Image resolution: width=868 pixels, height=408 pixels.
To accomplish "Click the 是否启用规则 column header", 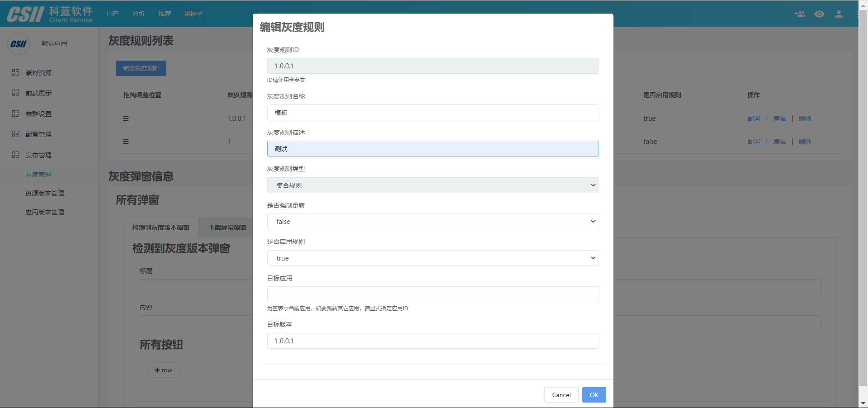I will pos(662,95).
